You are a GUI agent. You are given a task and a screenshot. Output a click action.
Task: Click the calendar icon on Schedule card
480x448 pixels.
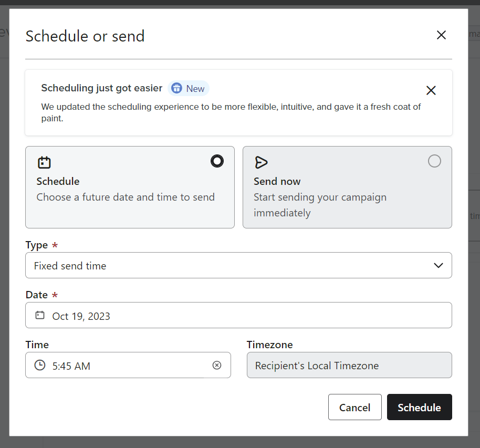coord(44,162)
